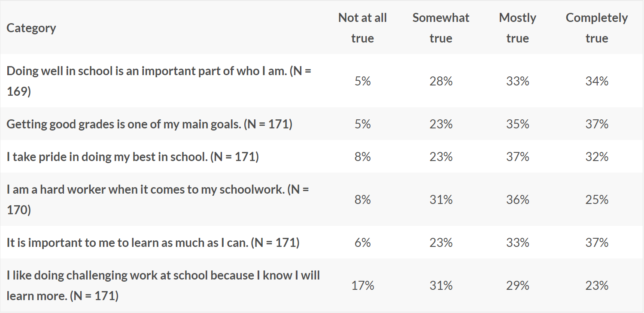This screenshot has height=313, width=644.
Task: Click the "Not at all true" column header
Action: (362, 28)
